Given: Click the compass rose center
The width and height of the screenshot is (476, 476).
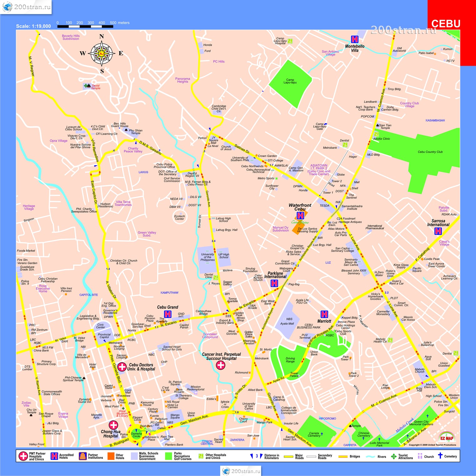Looking at the screenshot, I should pos(102,54).
